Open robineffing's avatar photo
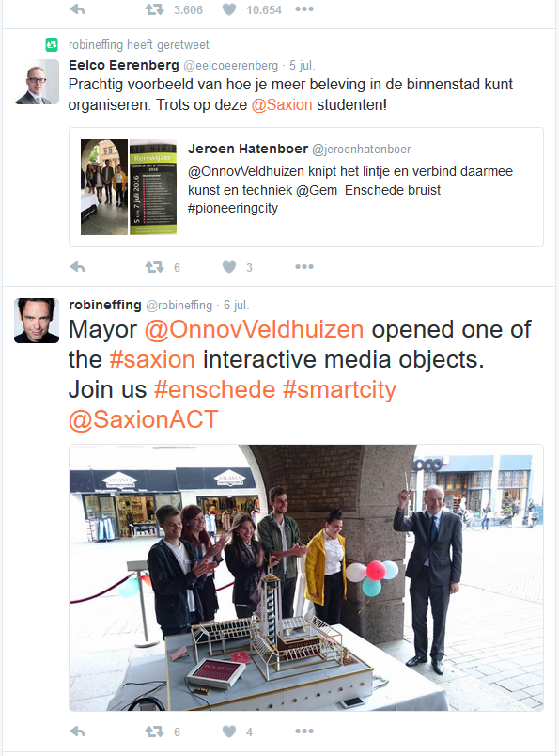 pos(37,321)
